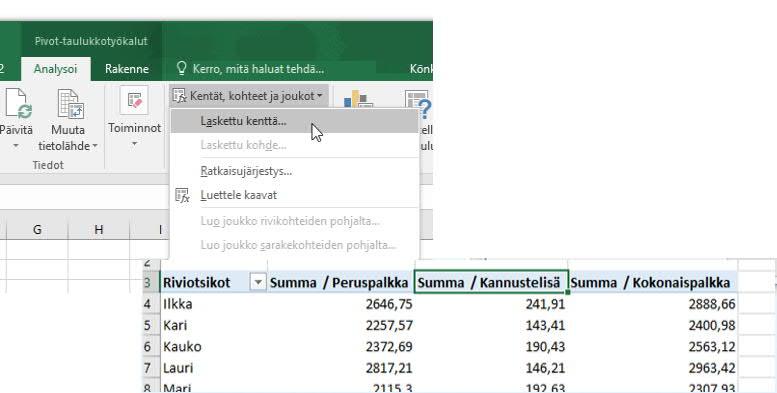Click the recommended pivot tables question-mark icon

419,104
